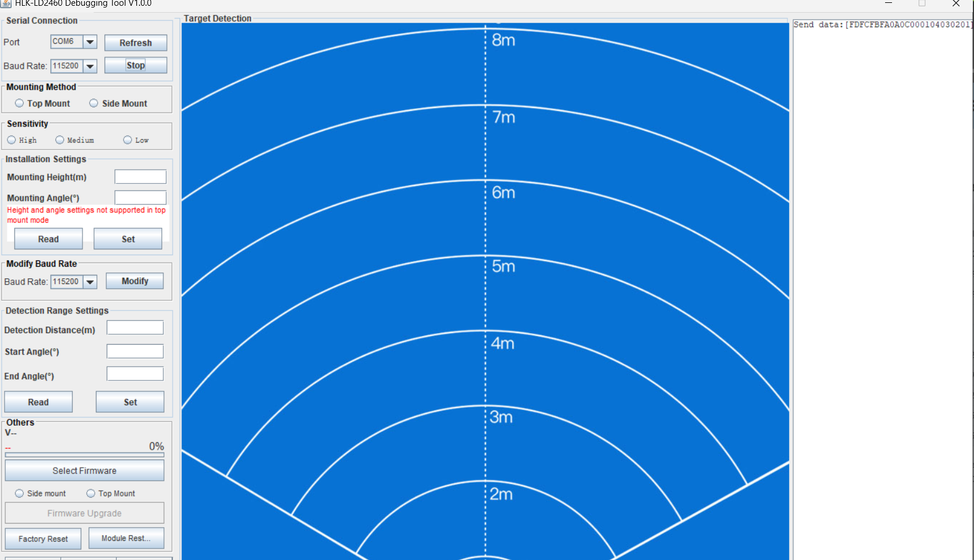Viewport: 974px width, 560px height.
Task: Click the Select Firmware button
Action: pos(84,470)
